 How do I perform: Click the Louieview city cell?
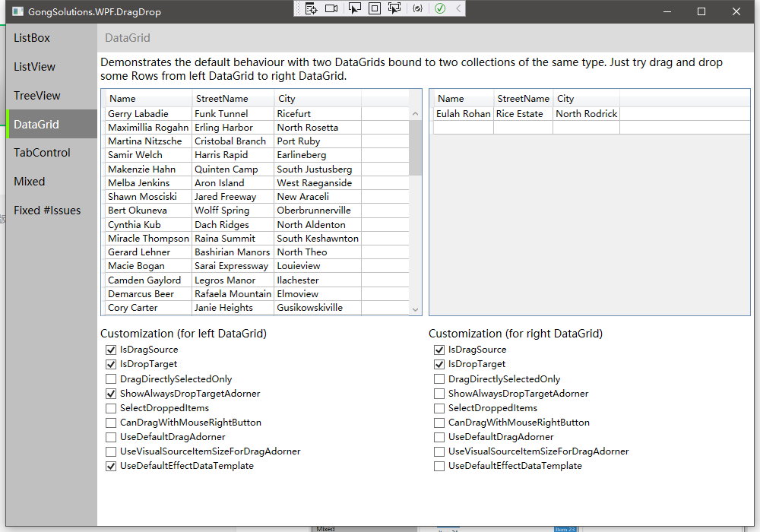point(318,266)
